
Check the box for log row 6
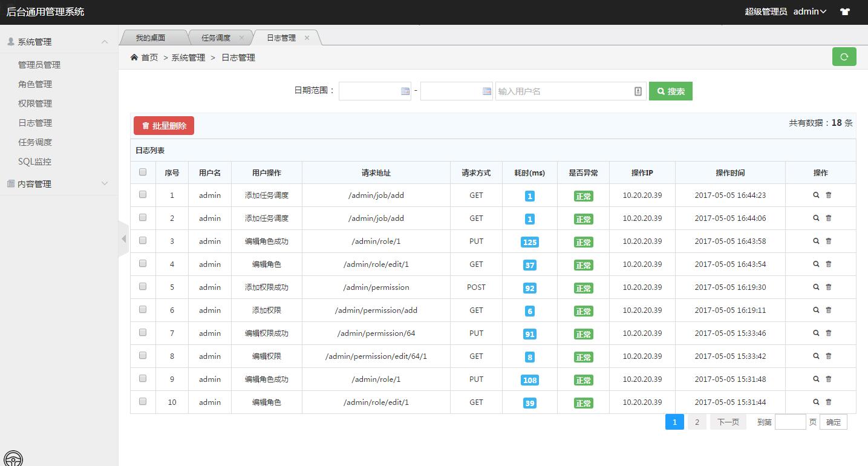143,309
